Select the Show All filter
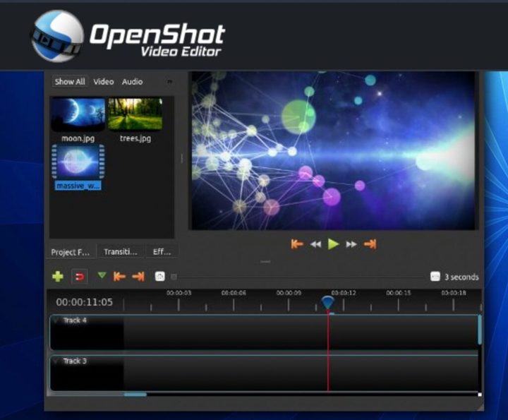Viewport: 508px width, 420px height. coord(70,82)
